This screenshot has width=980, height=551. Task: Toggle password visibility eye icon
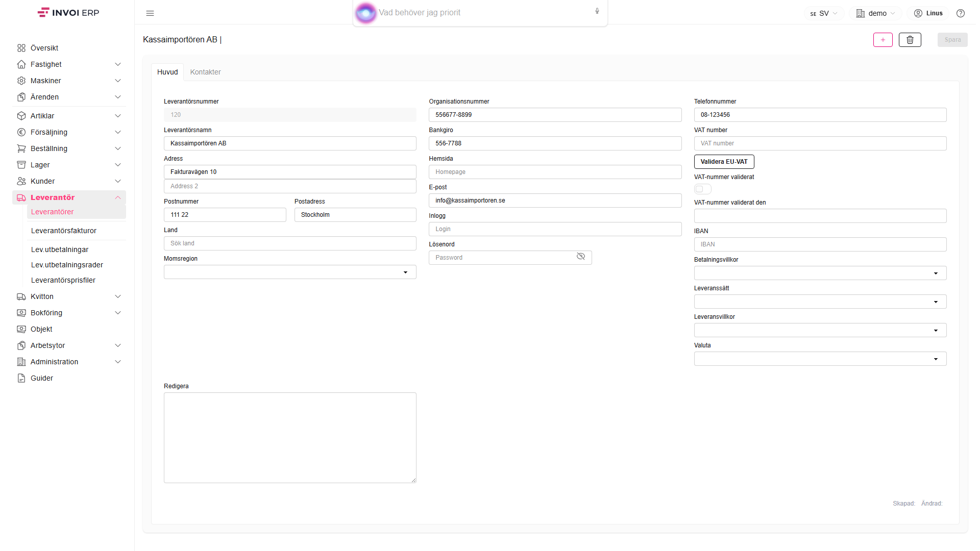click(581, 257)
